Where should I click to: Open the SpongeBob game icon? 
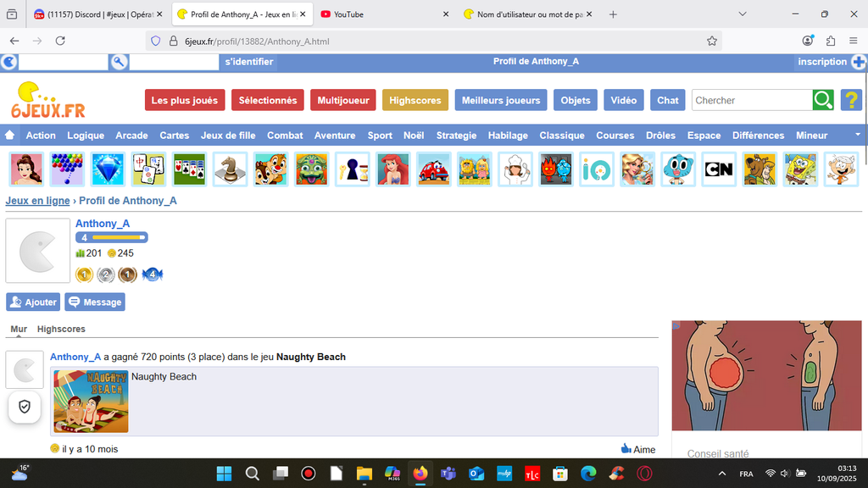[x=800, y=169]
